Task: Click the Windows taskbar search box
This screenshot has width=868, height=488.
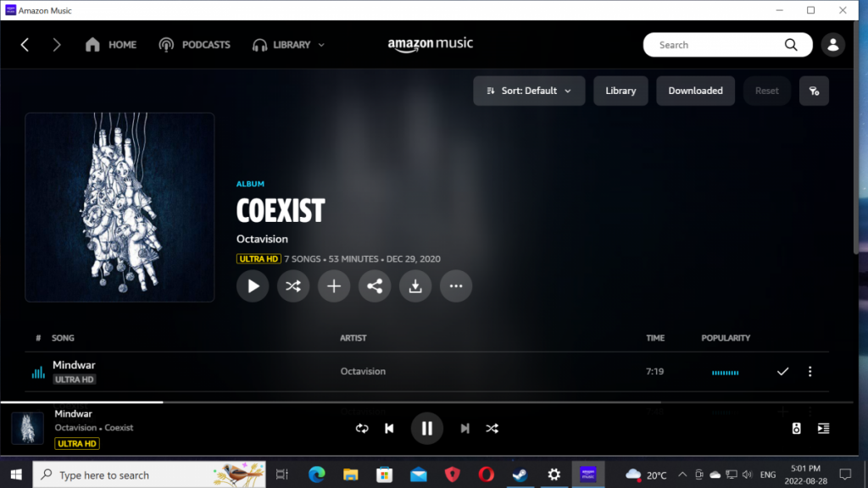Action: click(x=149, y=474)
